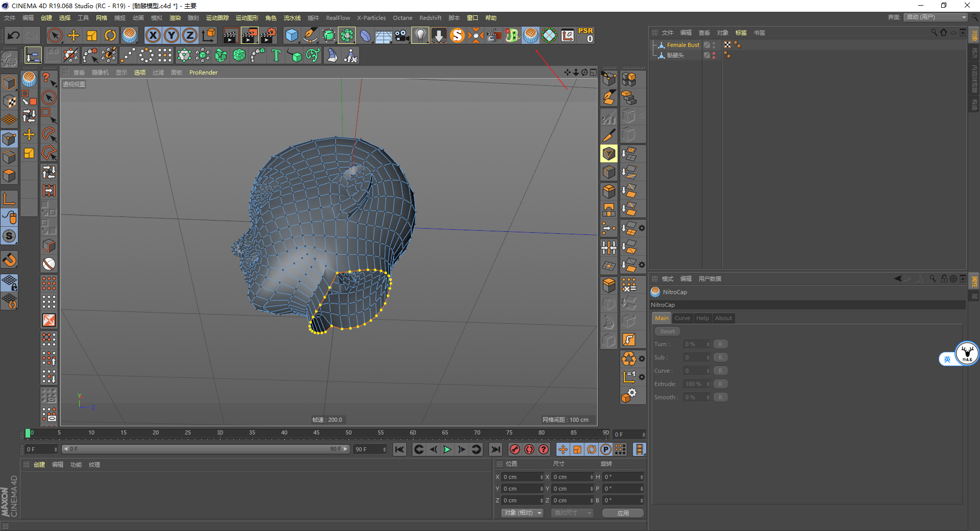Toggle the Z axis lock

pos(189,35)
